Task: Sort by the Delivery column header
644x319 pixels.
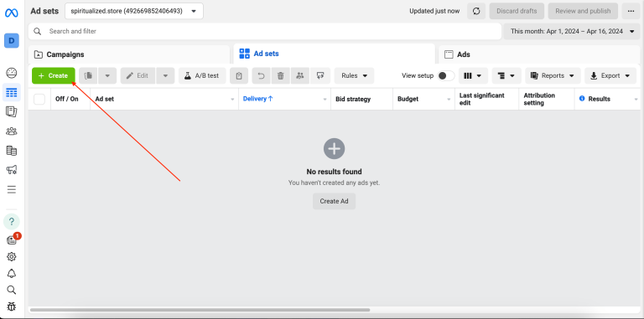Action: [x=284, y=99]
